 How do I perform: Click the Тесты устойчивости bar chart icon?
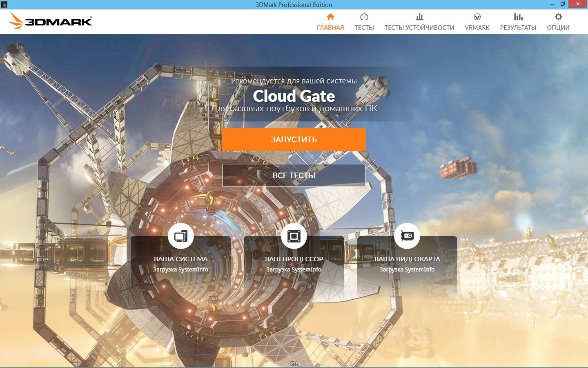click(419, 17)
